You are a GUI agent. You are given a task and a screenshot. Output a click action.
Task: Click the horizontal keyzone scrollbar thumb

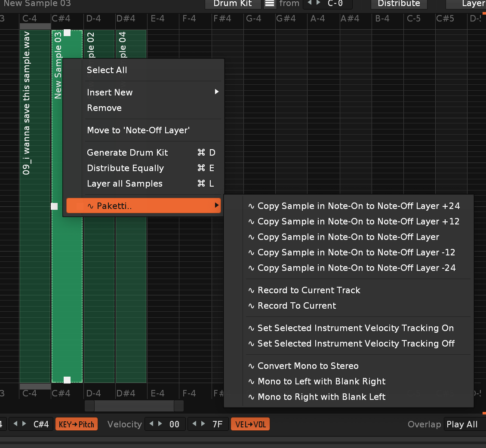click(x=134, y=406)
